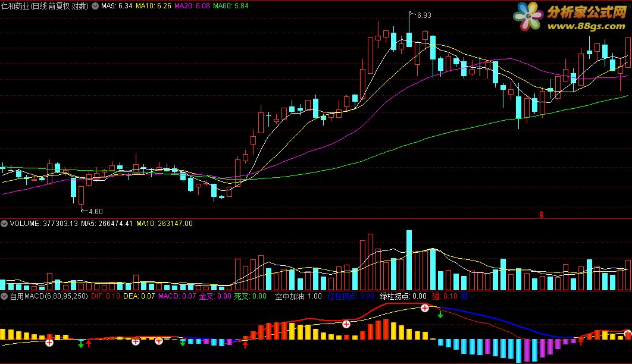Click the 4.60 low price label
The width and height of the screenshot is (632, 364).
96,211
